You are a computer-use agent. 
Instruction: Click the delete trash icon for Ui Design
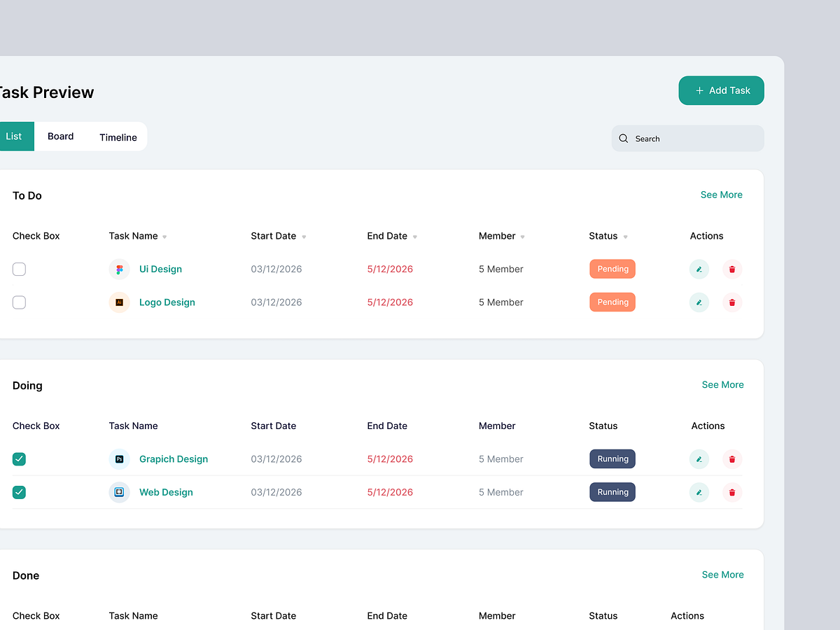[x=732, y=269]
